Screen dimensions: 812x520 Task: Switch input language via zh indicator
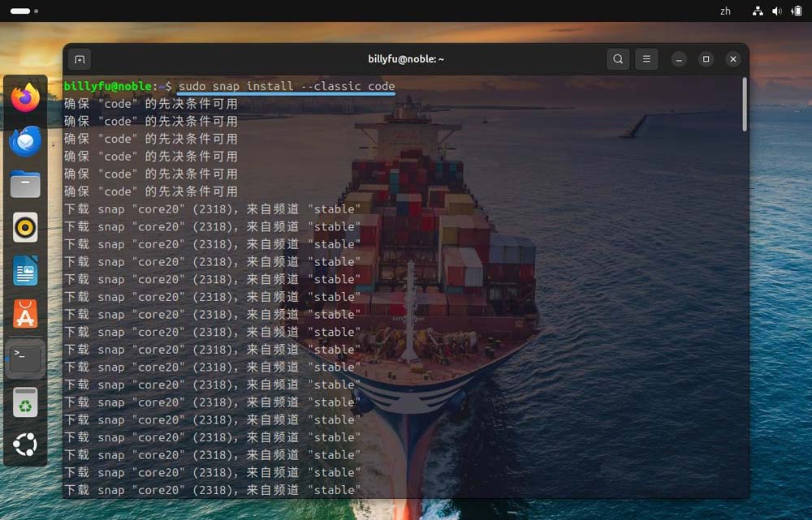coord(725,11)
